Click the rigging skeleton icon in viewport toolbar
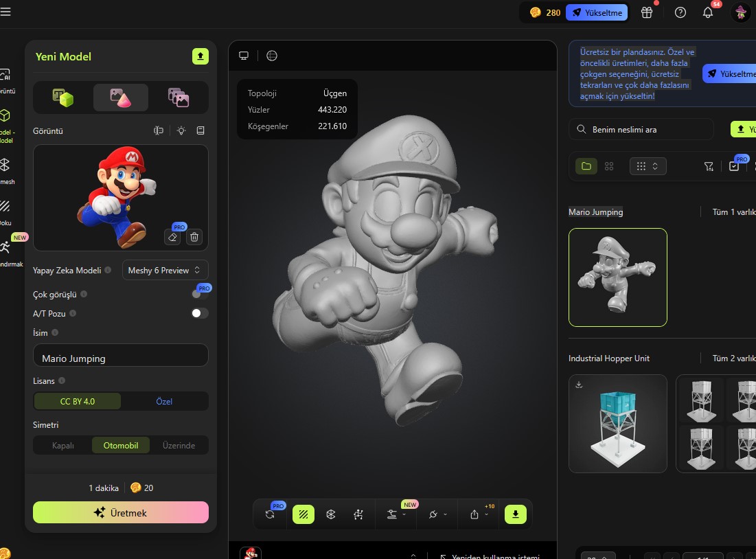Screen dimensions: 756x559 point(358,514)
